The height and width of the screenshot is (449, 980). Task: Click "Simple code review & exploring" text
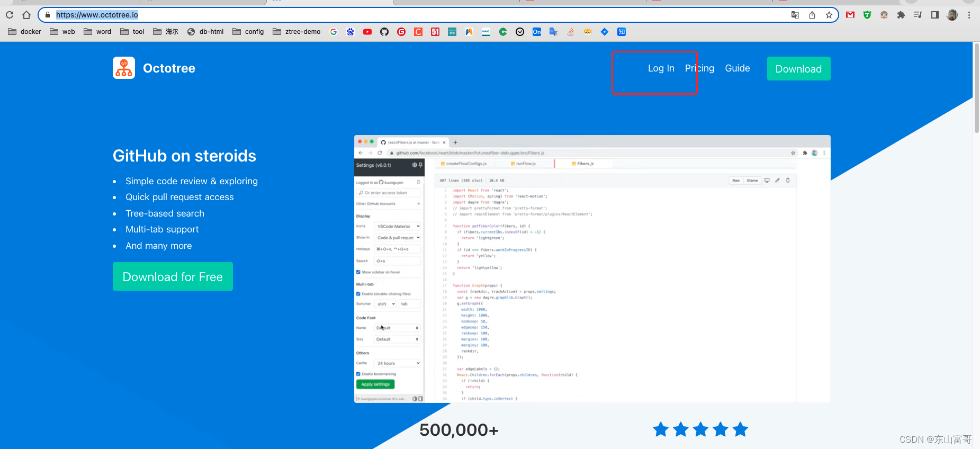(192, 181)
